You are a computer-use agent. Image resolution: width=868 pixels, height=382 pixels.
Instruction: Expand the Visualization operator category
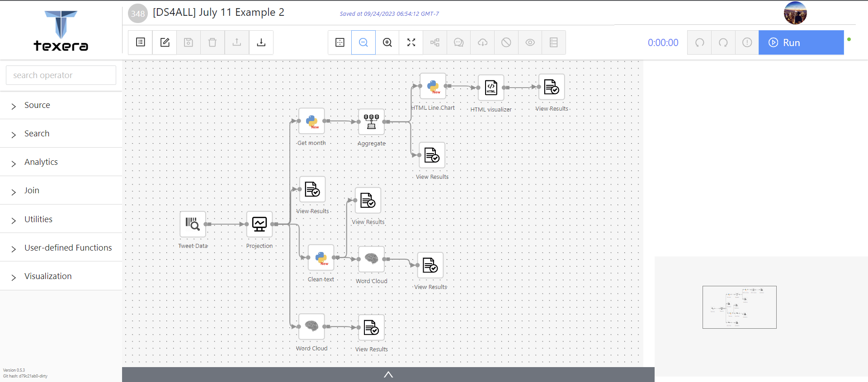61,276
